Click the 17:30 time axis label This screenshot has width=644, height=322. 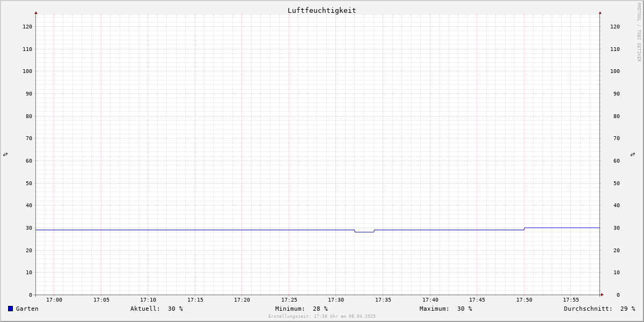(x=336, y=300)
